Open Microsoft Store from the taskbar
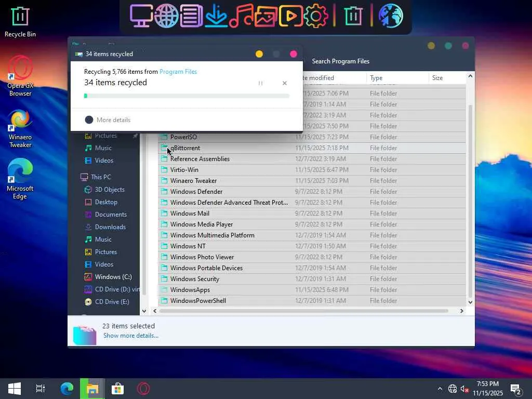This screenshot has height=399, width=532. coord(118,389)
